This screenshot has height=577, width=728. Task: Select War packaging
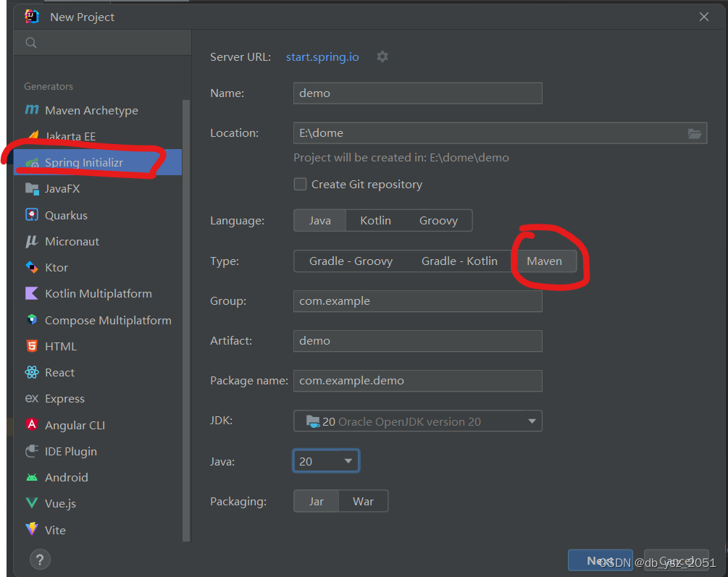tap(363, 501)
